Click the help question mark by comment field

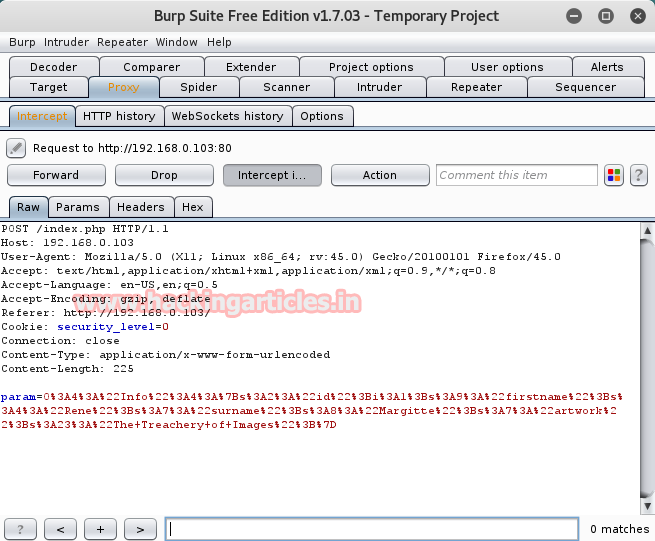point(638,175)
